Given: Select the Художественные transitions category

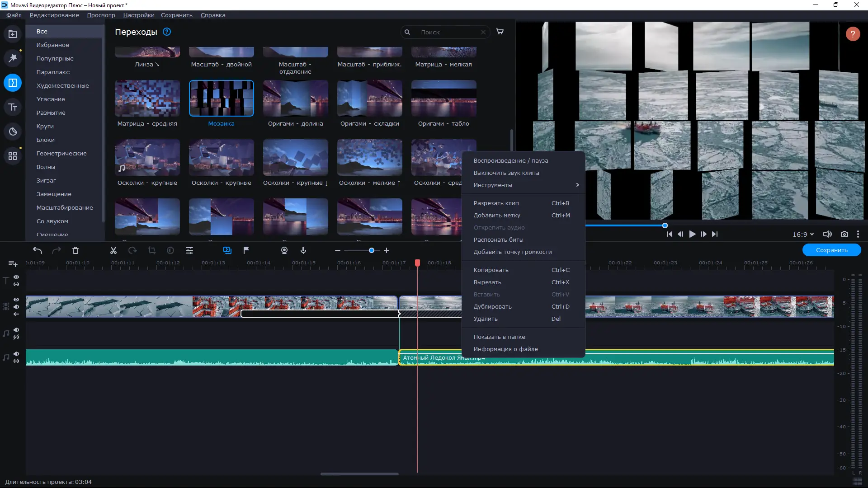Looking at the screenshot, I should tap(63, 85).
